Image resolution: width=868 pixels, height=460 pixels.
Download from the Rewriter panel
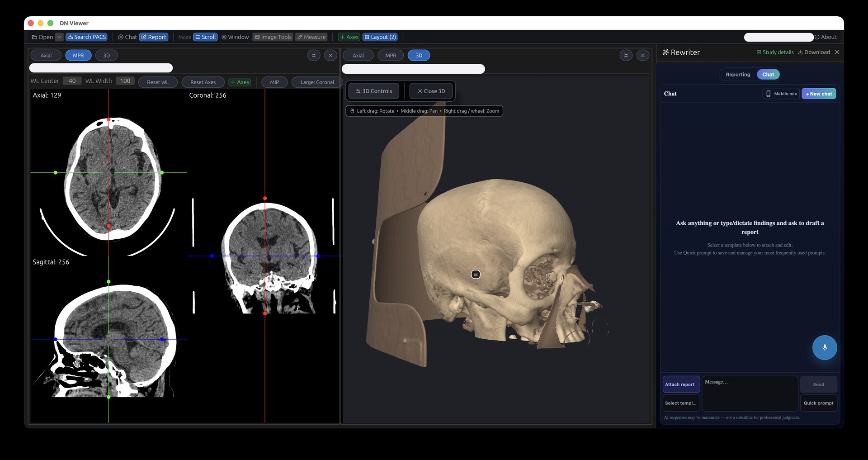tap(814, 52)
